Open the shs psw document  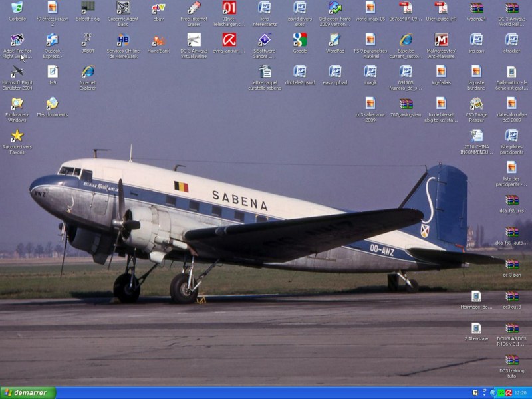pyautogui.click(x=476, y=40)
